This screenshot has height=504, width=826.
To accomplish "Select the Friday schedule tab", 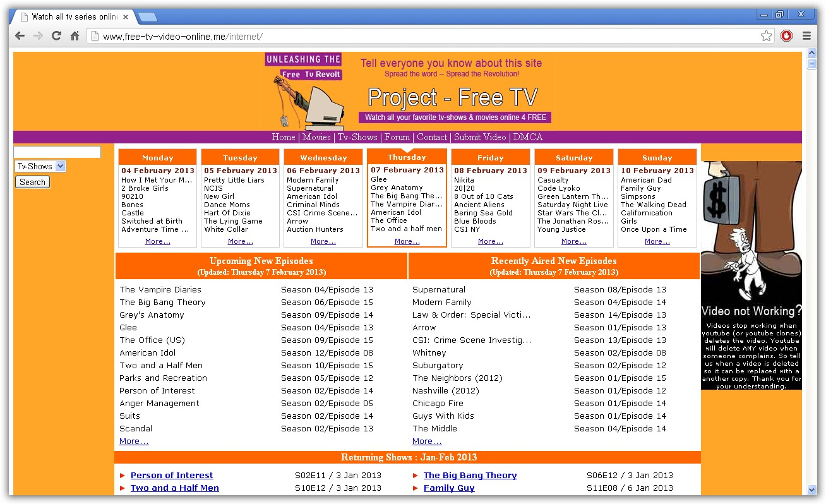I will 491,158.
